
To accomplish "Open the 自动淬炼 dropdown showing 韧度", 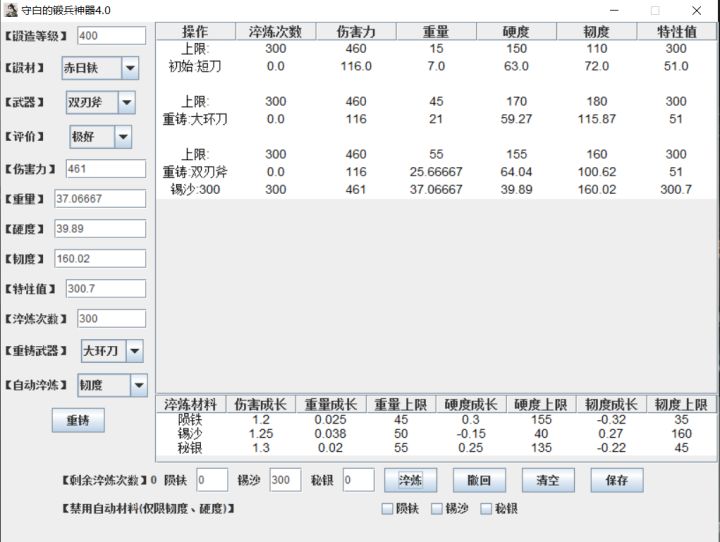I will pos(112,385).
